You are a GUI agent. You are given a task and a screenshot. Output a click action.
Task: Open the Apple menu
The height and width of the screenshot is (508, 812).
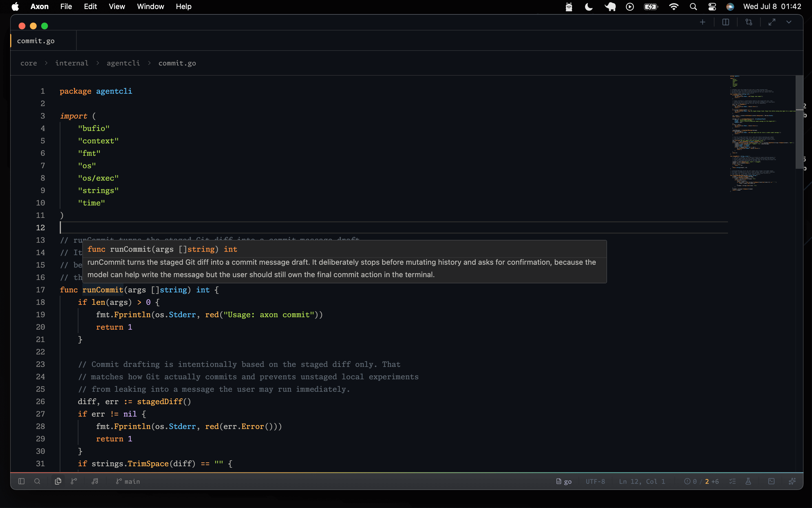click(15, 6)
